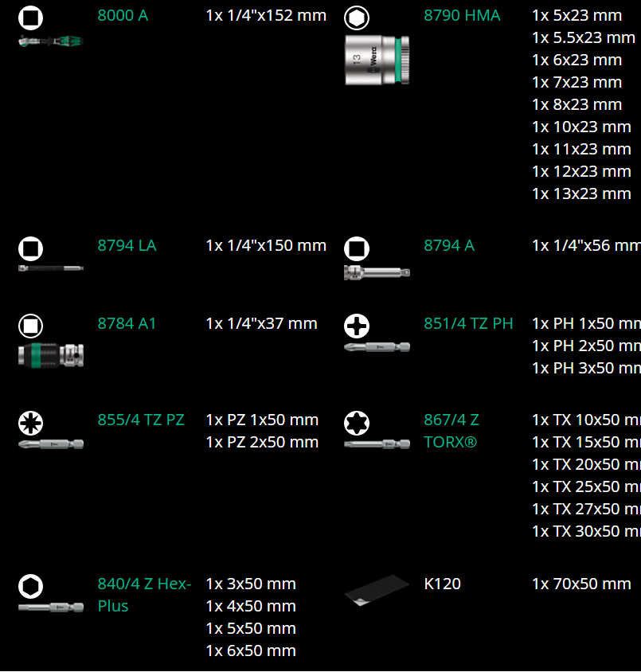
Task: Pick the 1x 10x23 mm socket size
Action: pos(581,127)
